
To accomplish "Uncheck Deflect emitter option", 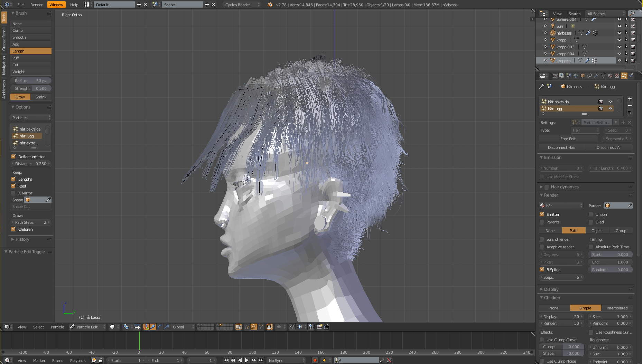I will pos(13,156).
